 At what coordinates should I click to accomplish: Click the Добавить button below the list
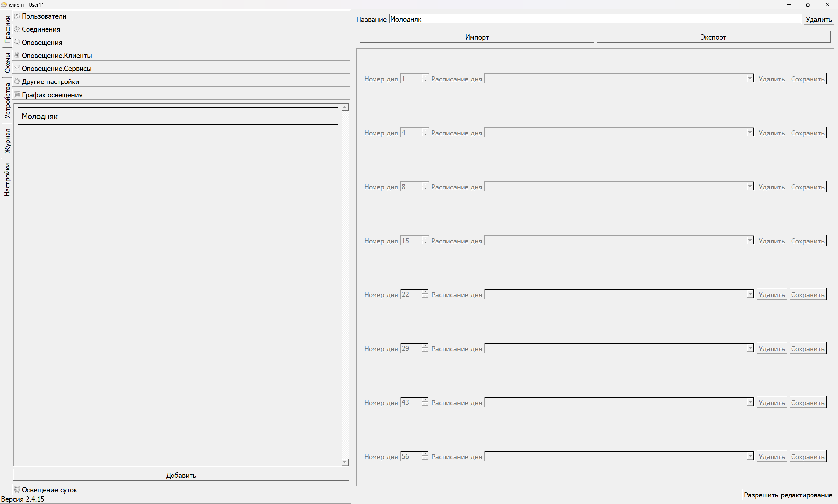[181, 475]
